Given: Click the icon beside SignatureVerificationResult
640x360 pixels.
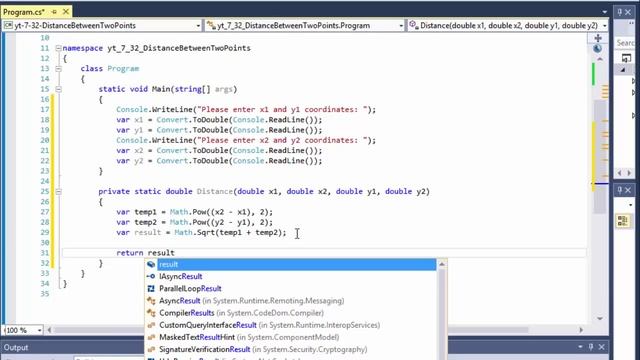Looking at the screenshot, I should click(151, 349).
